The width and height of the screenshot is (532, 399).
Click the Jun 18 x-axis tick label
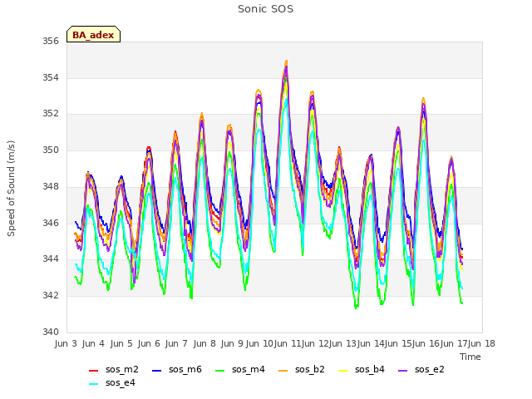point(481,343)
